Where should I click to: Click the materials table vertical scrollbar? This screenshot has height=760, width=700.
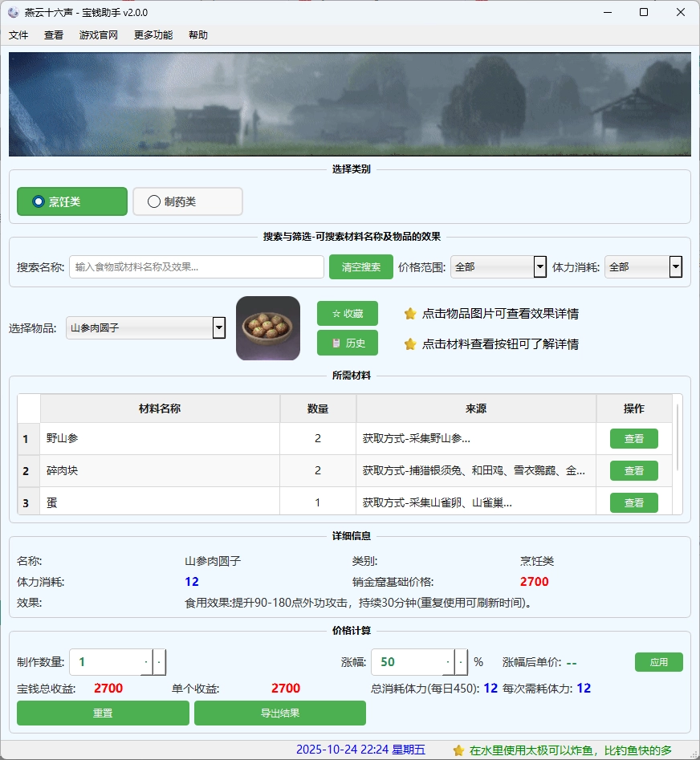pyautogui.click(x=678, y=437)
